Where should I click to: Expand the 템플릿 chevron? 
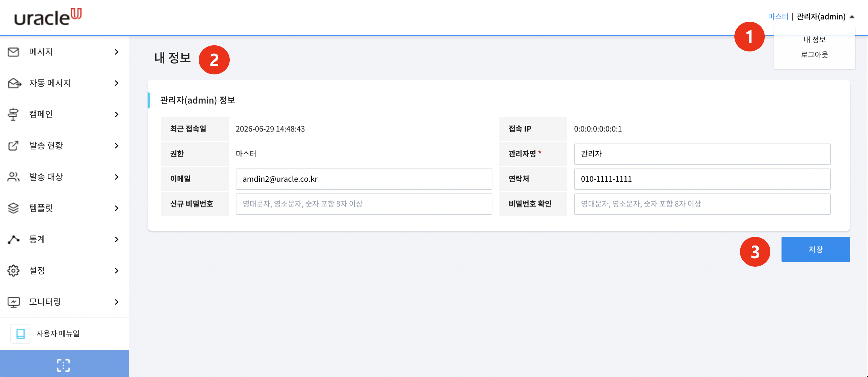[117, 208]
